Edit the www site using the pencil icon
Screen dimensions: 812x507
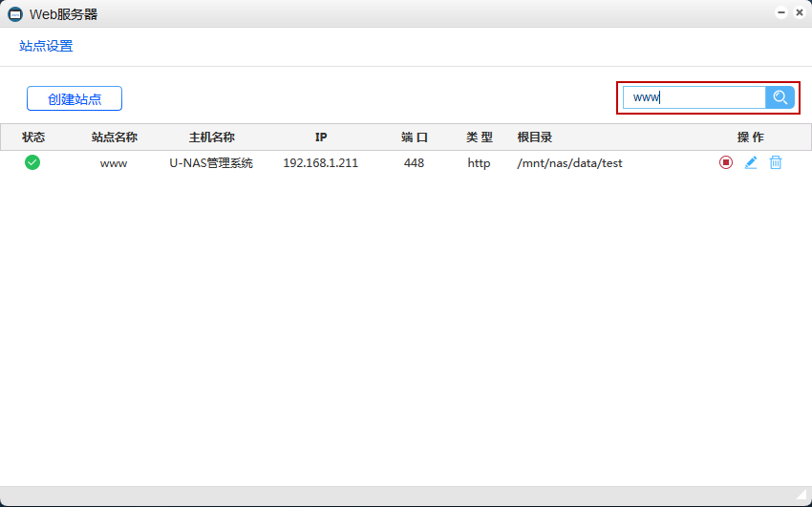751,163
